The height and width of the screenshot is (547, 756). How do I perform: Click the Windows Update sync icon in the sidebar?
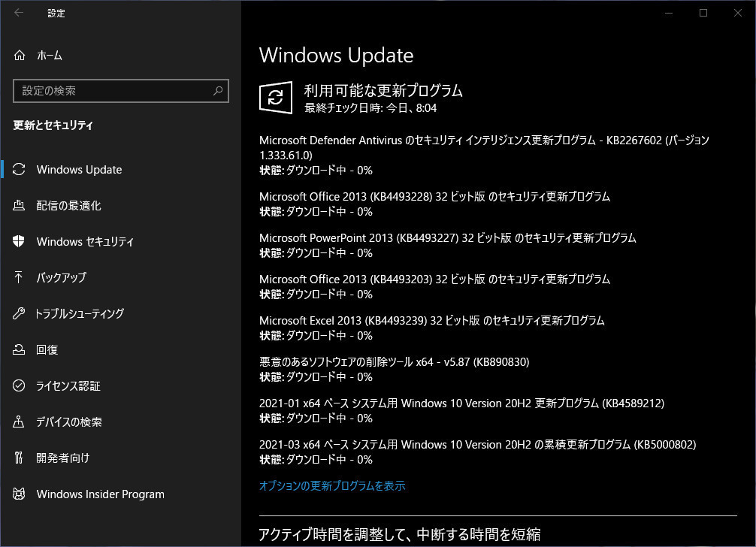(x=19, y=170)
